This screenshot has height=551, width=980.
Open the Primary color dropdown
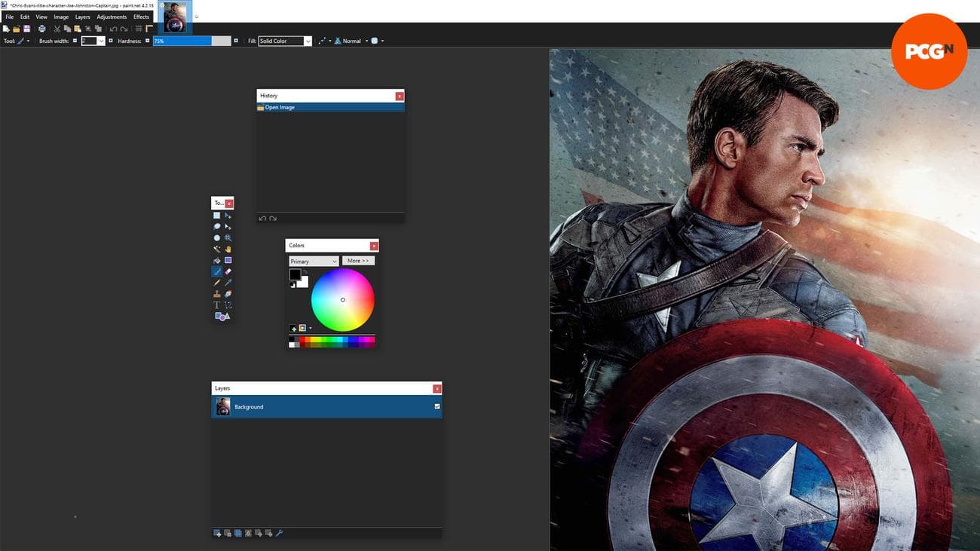314,262
